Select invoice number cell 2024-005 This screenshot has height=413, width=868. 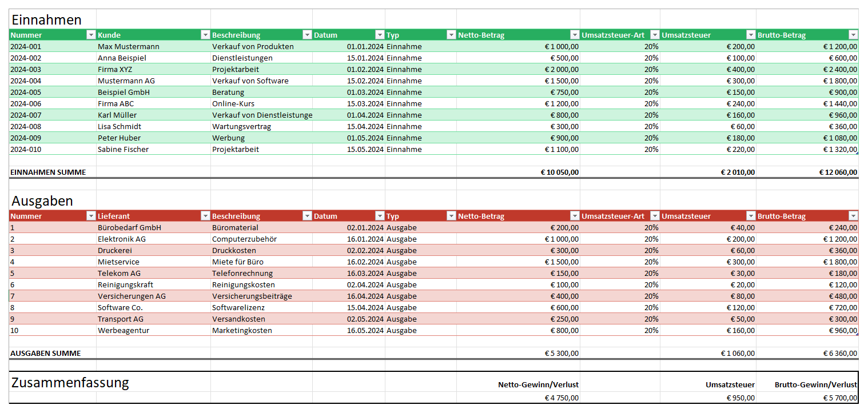point(26,93)
